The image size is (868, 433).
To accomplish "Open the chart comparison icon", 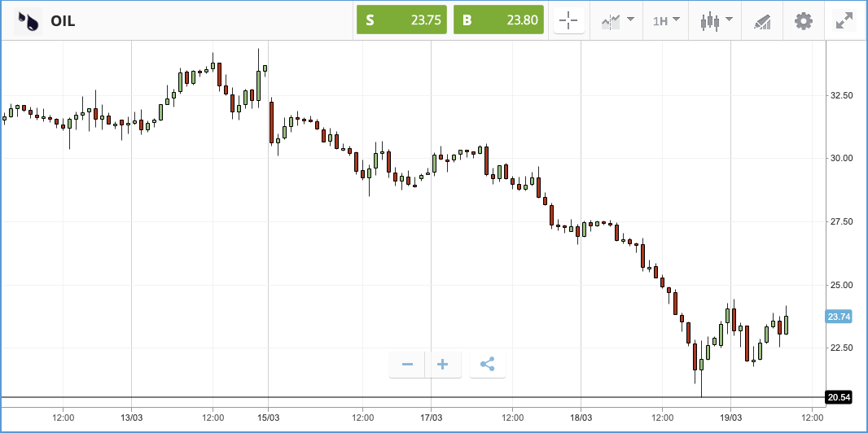I will pos(610,21).
